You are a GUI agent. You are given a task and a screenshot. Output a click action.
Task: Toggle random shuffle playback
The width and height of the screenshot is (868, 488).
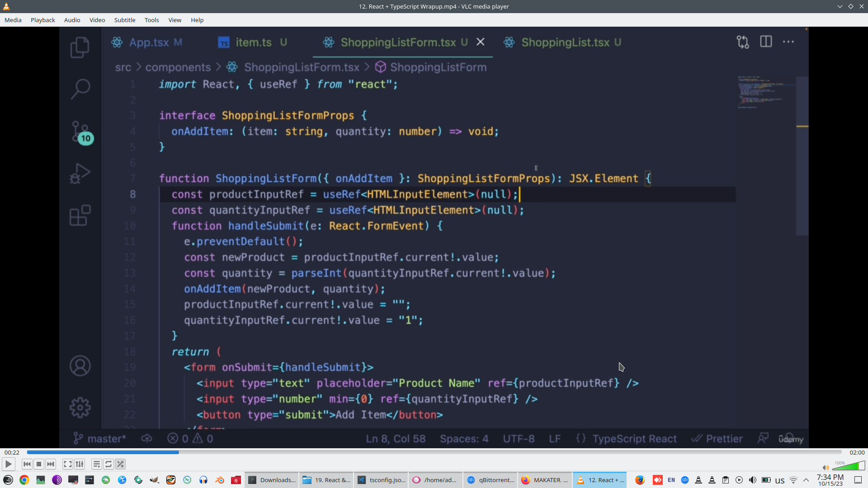(120, 464)
